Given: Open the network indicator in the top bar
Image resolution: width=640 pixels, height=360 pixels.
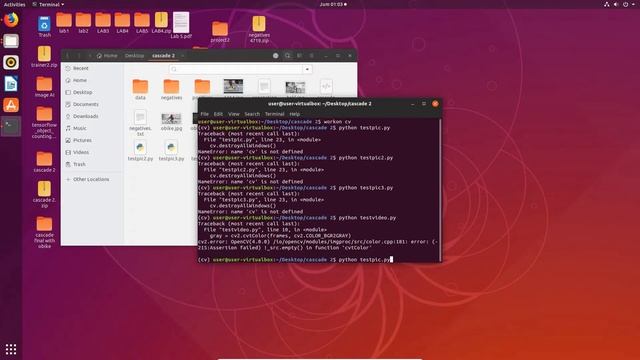Looking at the screenshot, I should [607, 4].
